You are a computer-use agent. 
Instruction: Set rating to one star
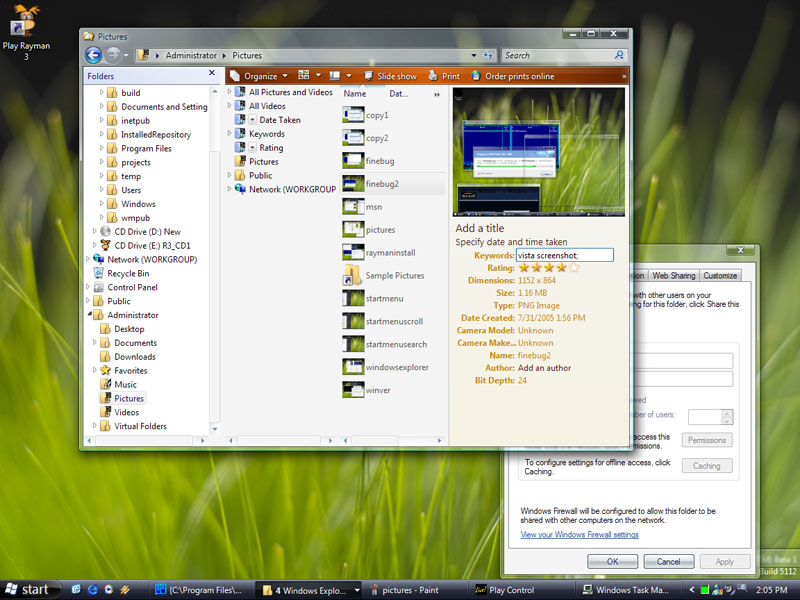point(523,267)
